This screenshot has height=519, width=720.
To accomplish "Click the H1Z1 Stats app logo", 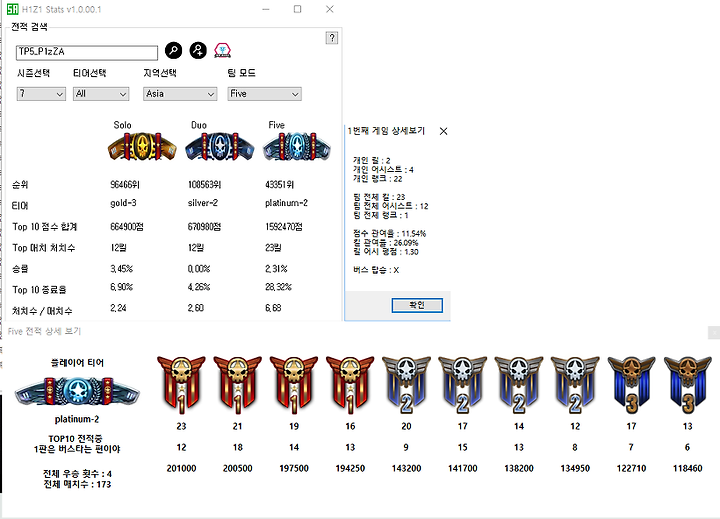I will [x=12, y=9].
